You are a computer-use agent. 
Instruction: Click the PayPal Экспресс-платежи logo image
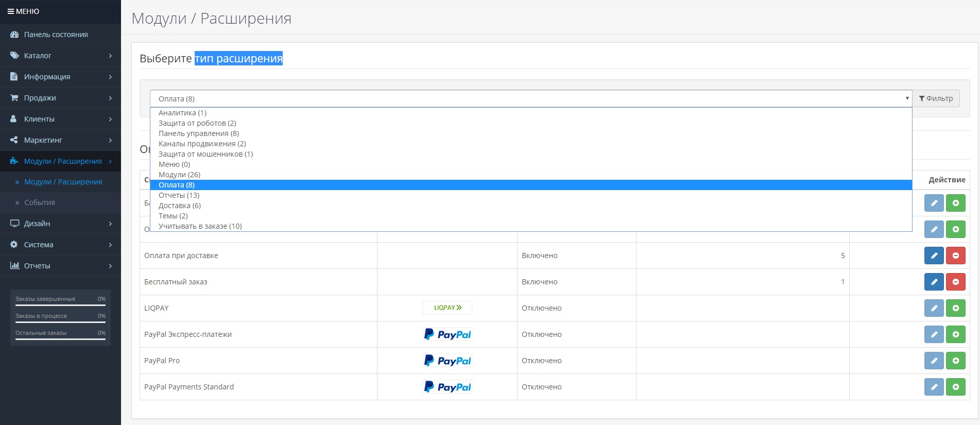[x=447, y=334]
